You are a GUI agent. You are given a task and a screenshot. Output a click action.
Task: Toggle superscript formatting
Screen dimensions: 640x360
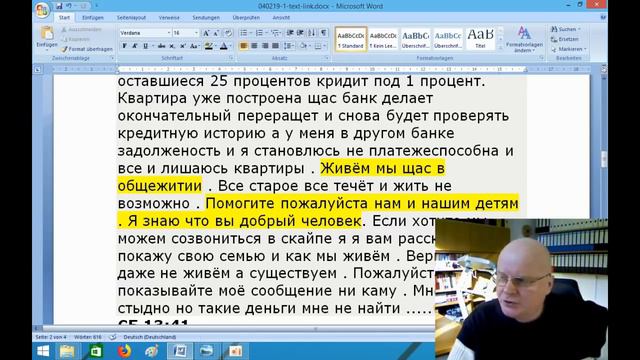183,46
